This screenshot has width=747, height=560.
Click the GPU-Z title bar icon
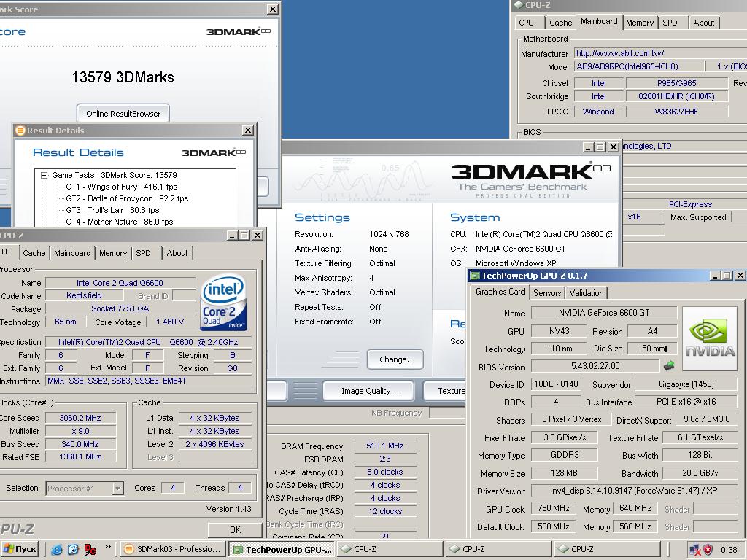click(x=474, y=275)
